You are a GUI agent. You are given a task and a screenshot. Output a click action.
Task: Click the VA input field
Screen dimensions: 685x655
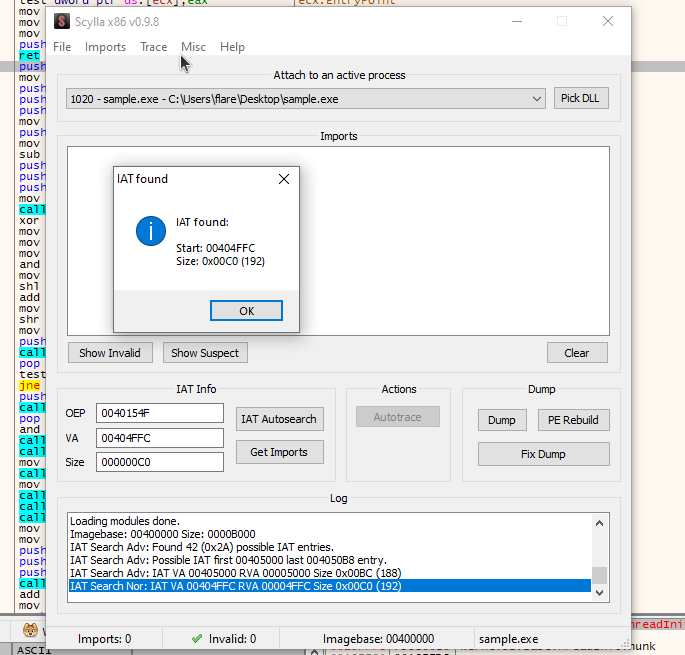[x=160, y=438]
